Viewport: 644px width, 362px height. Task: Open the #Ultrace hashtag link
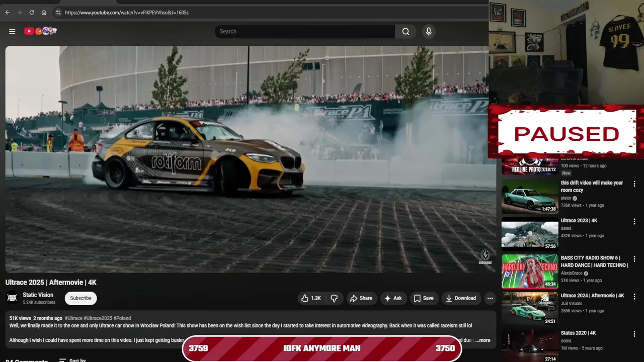click(x=73, y=318)
